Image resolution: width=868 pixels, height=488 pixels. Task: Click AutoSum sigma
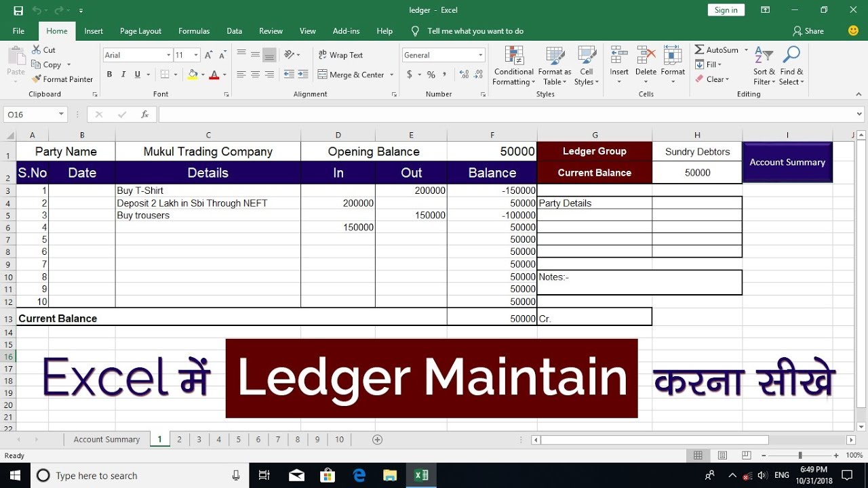(x=700, y=50)
